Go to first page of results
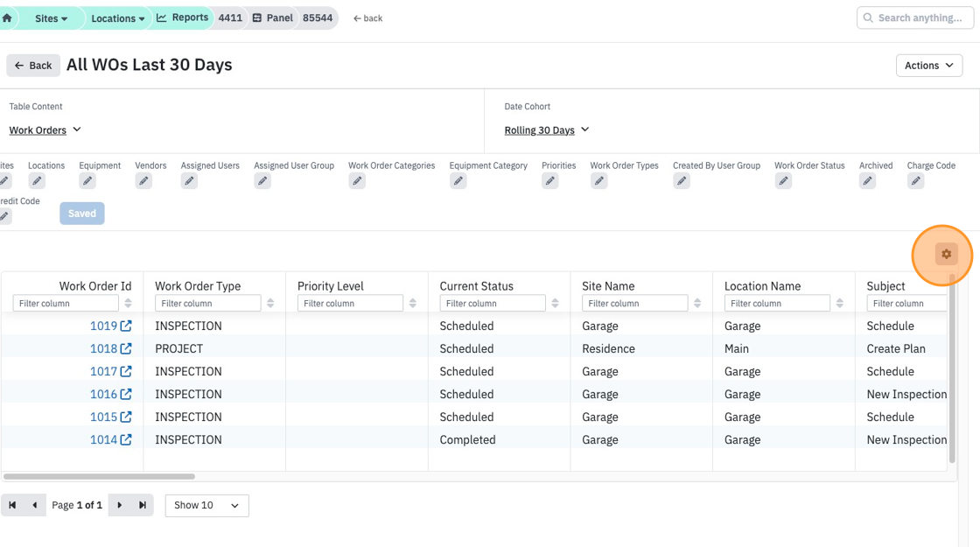 point(12,505)
